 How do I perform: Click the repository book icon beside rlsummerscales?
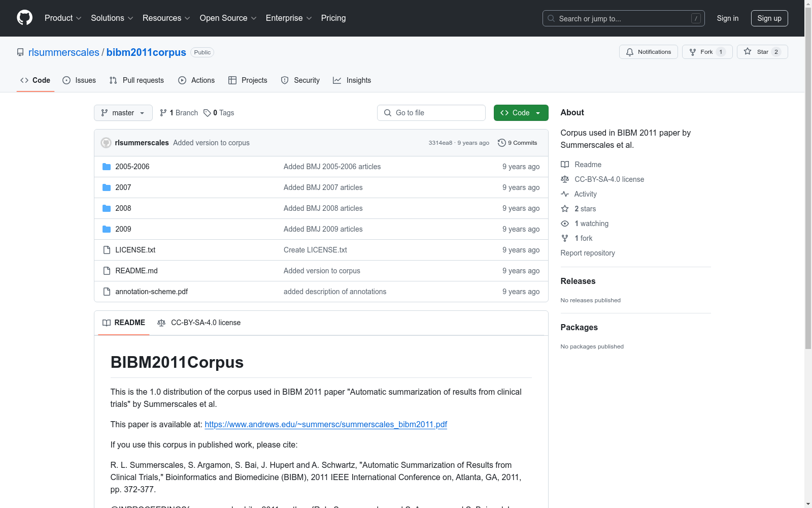tap(20, 52)
